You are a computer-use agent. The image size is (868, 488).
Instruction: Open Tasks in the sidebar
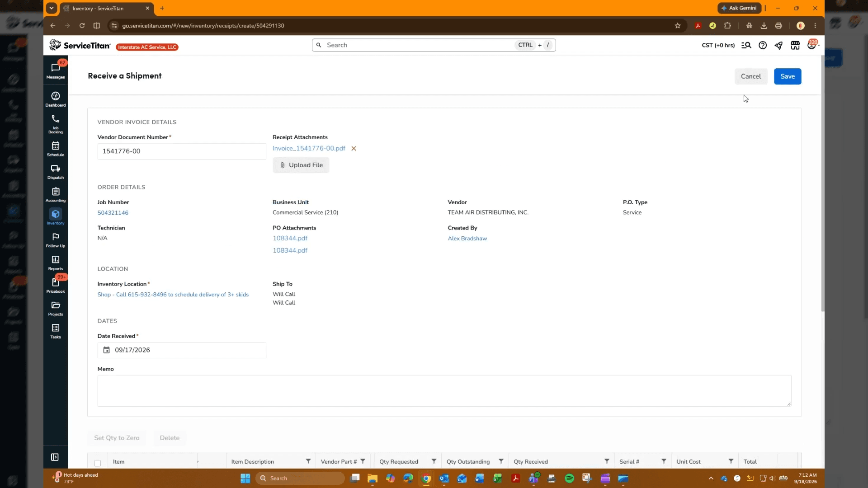click(56, 331)
